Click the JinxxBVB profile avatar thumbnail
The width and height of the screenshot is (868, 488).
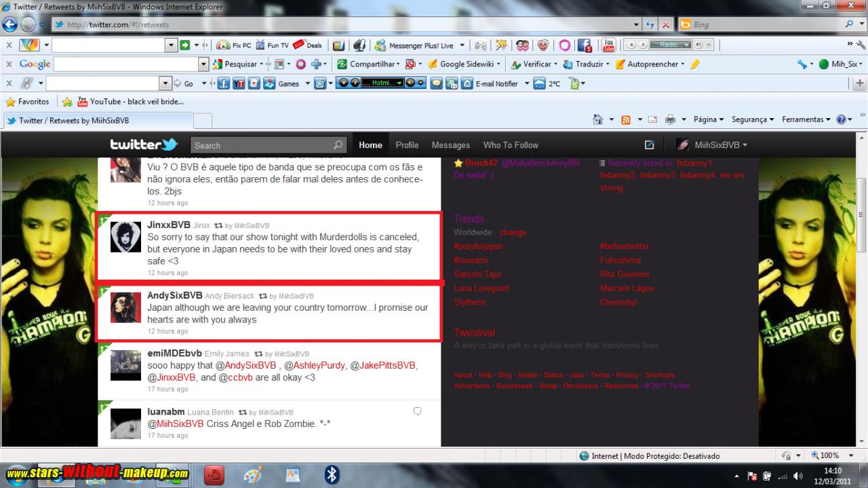[125, 237]
